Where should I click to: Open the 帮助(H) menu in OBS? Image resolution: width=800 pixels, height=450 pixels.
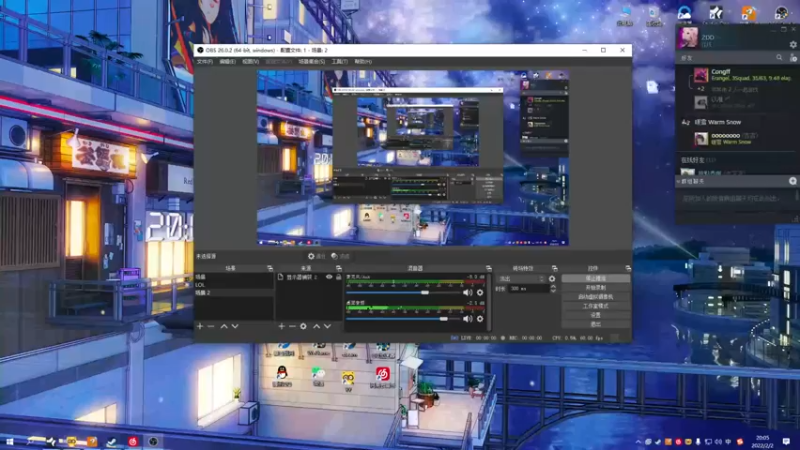363,62
